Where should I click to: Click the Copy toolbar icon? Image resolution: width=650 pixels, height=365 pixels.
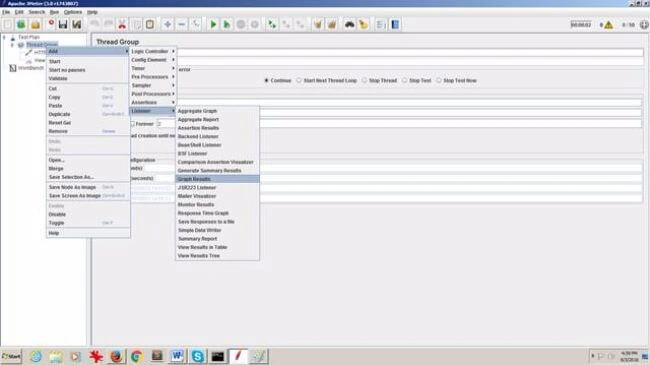coord(136,24)
